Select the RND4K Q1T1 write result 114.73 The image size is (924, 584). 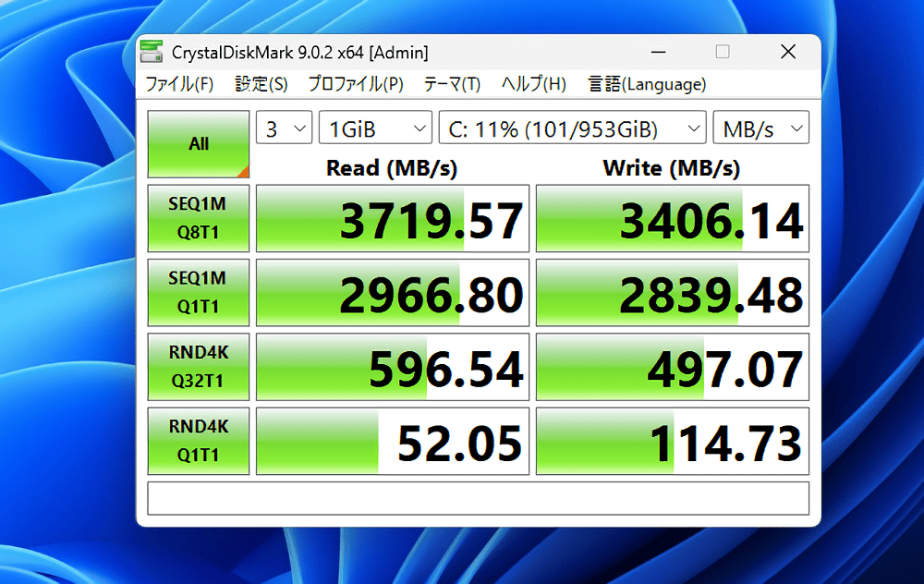[x=672, y=441]
